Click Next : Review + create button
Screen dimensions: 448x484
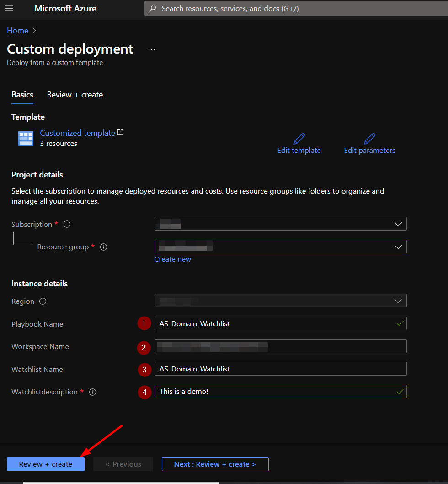tap(215, 464)
